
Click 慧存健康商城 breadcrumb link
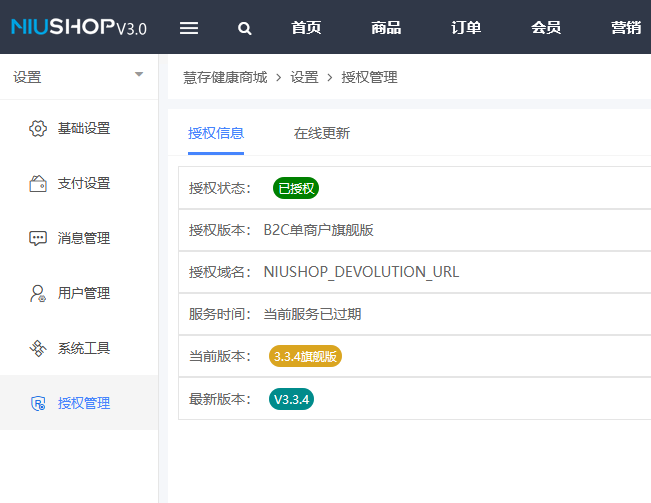pos(225,77)
